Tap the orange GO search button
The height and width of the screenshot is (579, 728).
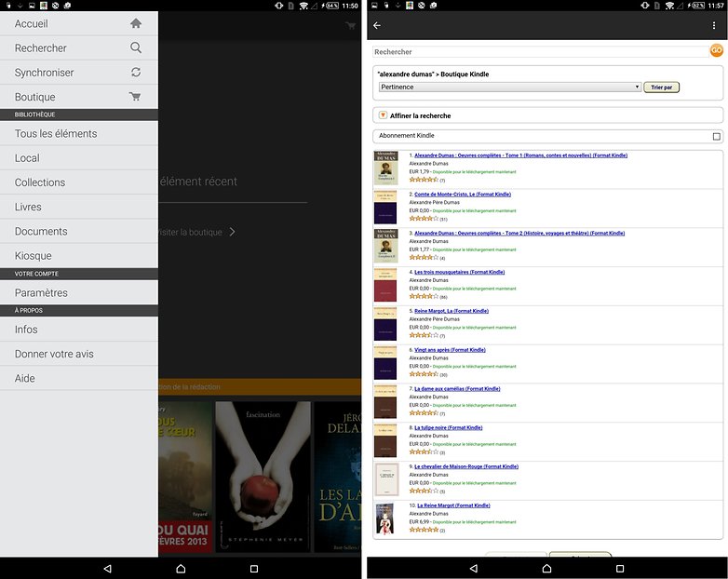click(717, 50)
